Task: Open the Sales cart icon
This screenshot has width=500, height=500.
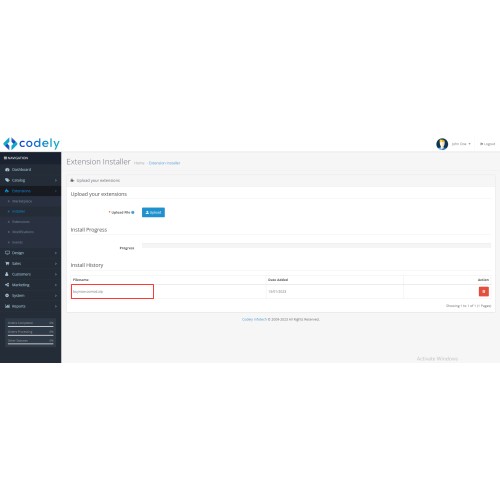Action: [7, 263]
